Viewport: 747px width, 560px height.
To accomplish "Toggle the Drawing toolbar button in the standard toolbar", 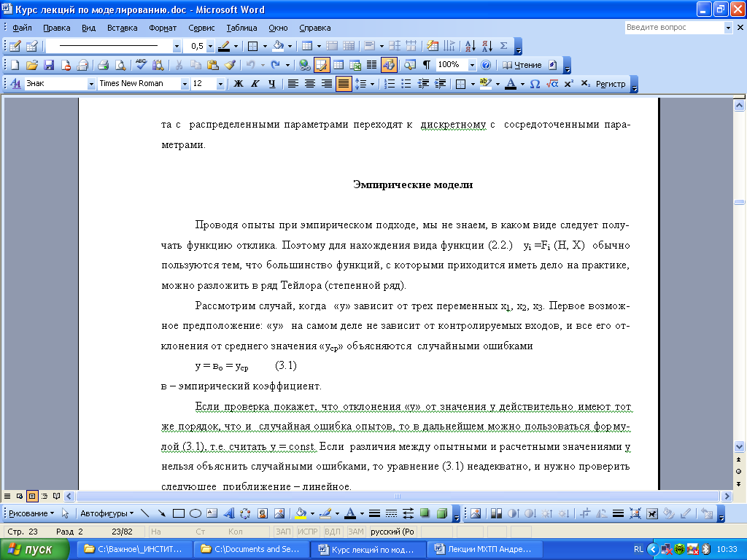I will (389, 65).
